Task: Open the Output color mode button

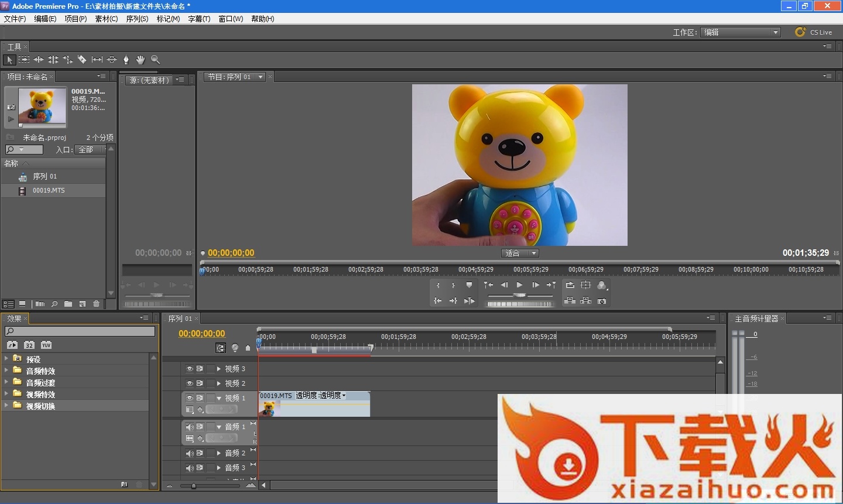Action: coord(602,285)
